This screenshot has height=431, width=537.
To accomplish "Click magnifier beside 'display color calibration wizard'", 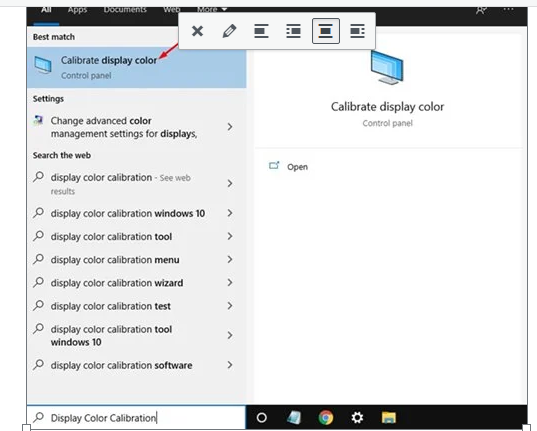I will coord(39,282).
